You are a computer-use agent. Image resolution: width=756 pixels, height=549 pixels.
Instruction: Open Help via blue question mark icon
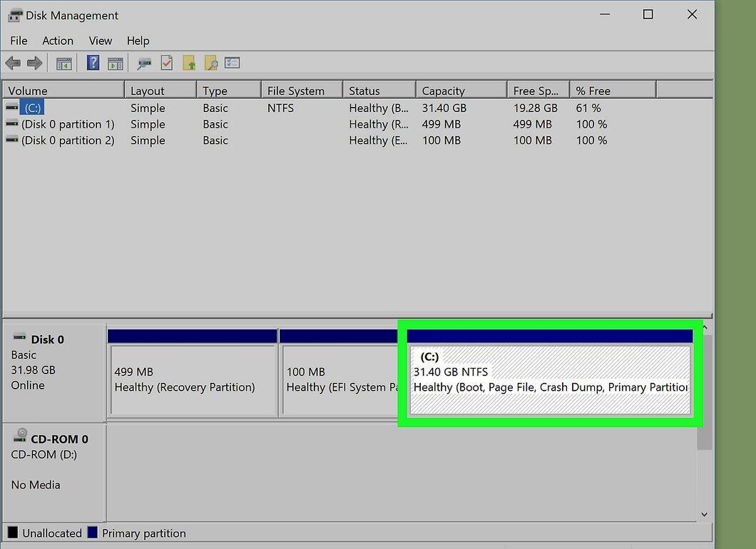pyautogui.click(x=93, y=63)
